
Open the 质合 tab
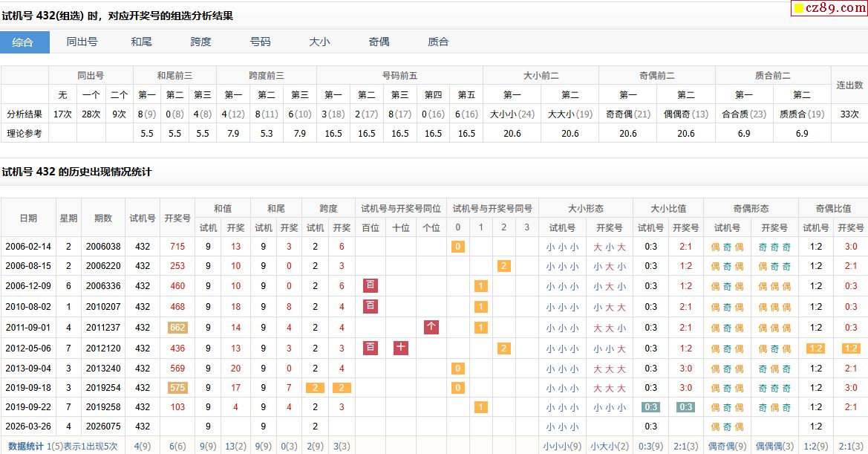[438, 42]
